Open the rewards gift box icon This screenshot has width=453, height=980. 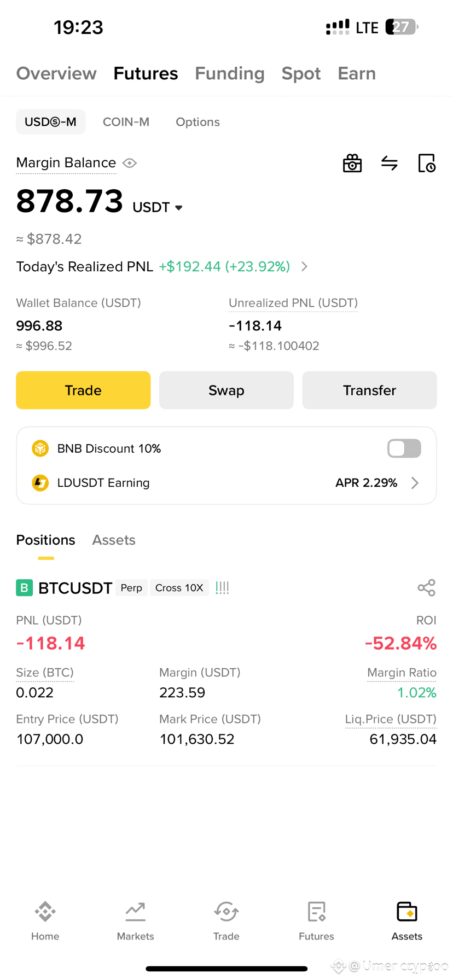[352, 163]
